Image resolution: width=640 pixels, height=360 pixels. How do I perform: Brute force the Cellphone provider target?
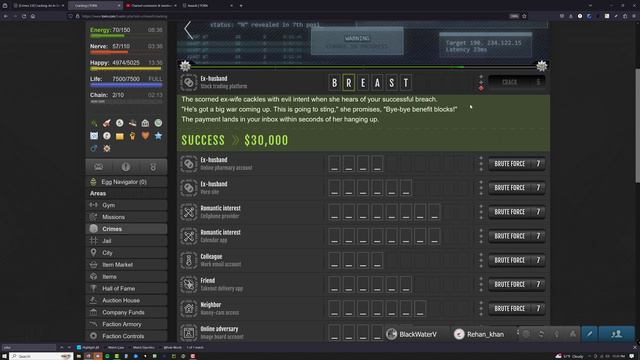pyautogui.click(x=517, y=212)
